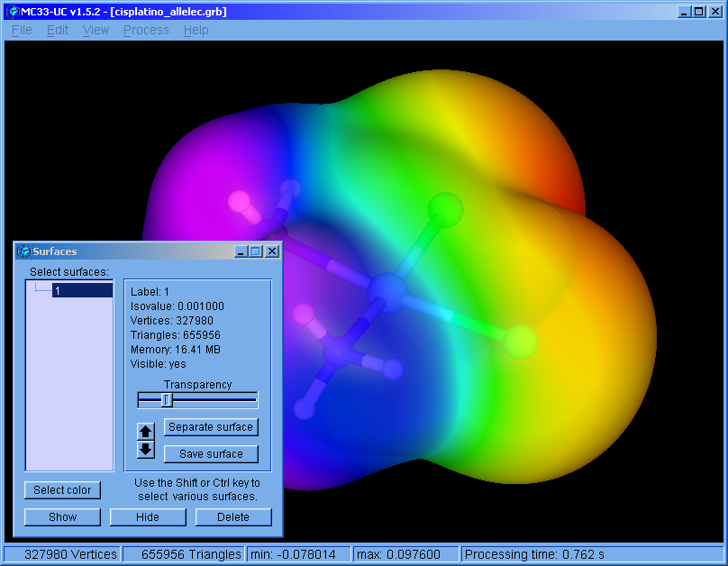
Task: Open the Edit menu
Action: point(58,30)
